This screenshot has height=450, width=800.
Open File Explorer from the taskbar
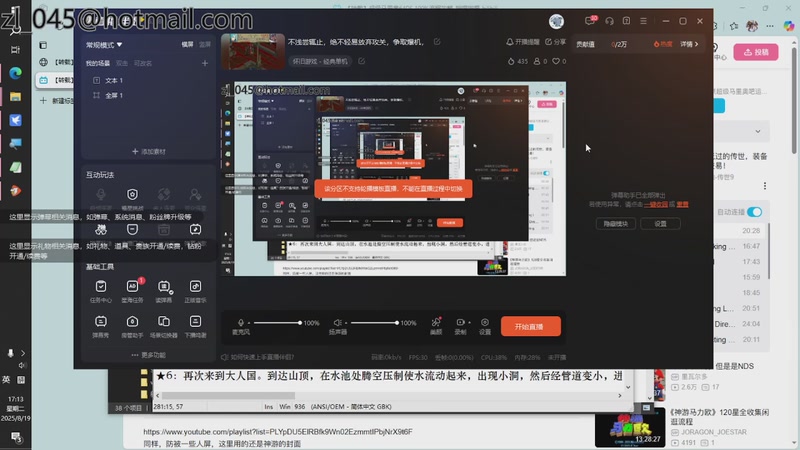[x=15, y=96]
